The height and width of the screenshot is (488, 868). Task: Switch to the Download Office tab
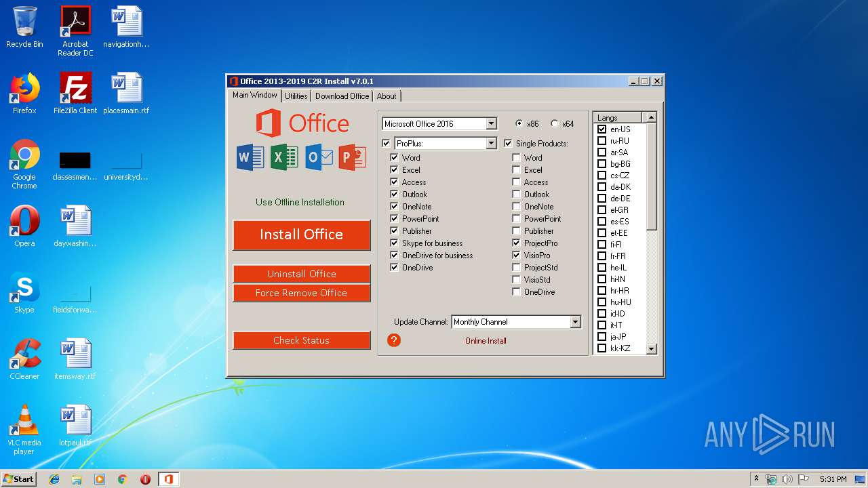pyautogui.click(x=342, y=96)
